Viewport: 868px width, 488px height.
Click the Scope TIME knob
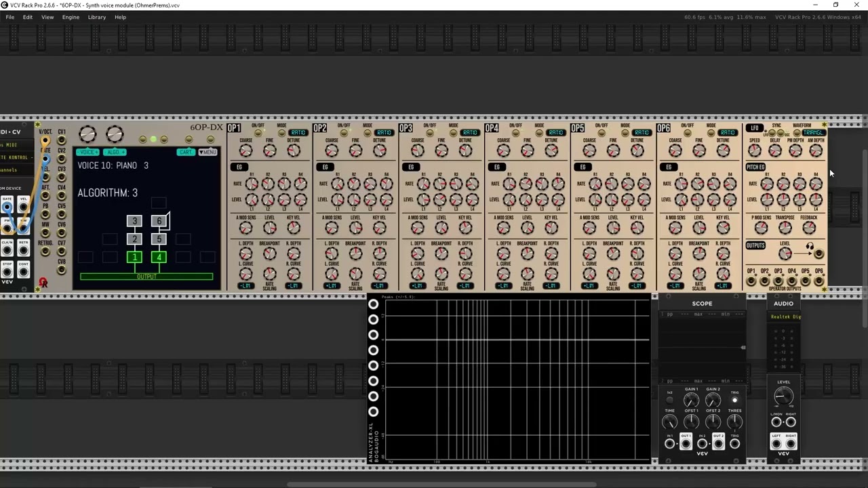click(669, 422)
